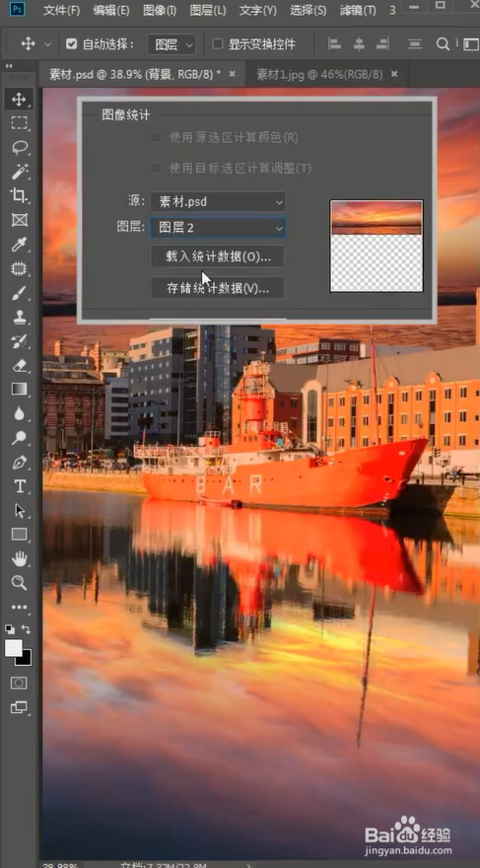480x868 pixels.
Task: Open the Edit Toolbar three-dots menu
Action: pyautogui.click(x=20, y=608)
